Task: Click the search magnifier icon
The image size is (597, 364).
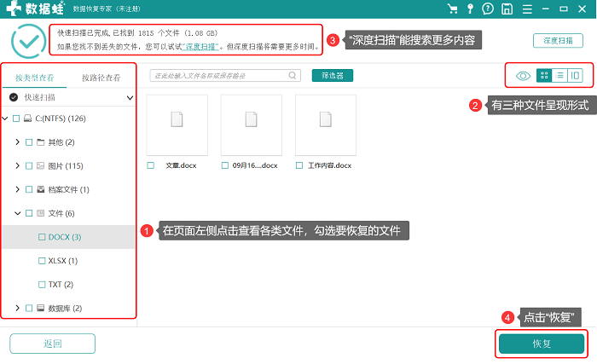Action: click(x=292, y=75)
